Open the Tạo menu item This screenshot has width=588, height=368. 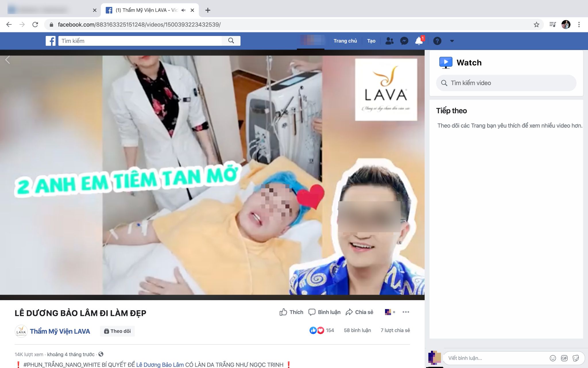pos(371,41)
